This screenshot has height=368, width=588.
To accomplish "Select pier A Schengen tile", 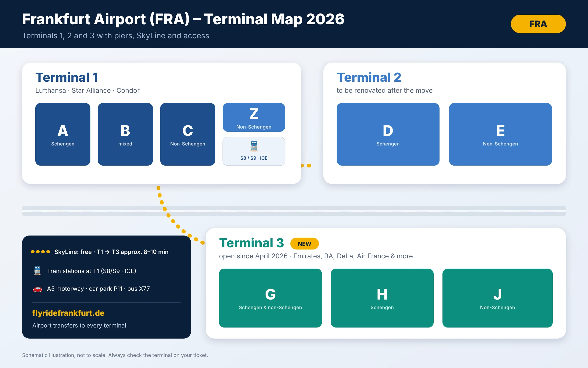I will [x=63, y=134].
